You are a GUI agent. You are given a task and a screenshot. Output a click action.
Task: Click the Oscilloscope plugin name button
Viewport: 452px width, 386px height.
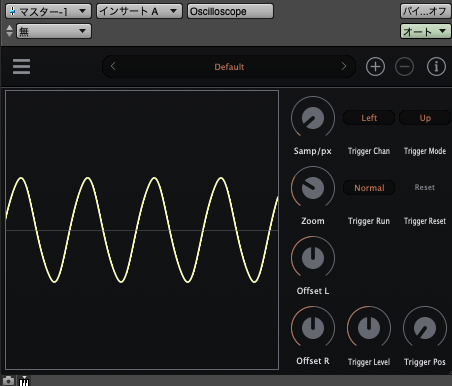pyautogui.click(x=230, y=11)
